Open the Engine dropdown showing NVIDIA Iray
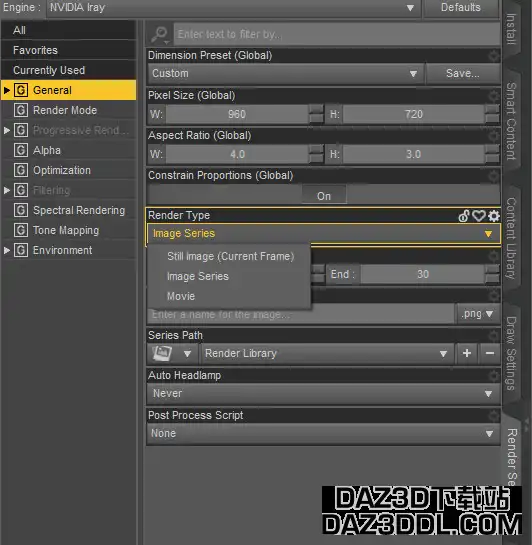 233,8
